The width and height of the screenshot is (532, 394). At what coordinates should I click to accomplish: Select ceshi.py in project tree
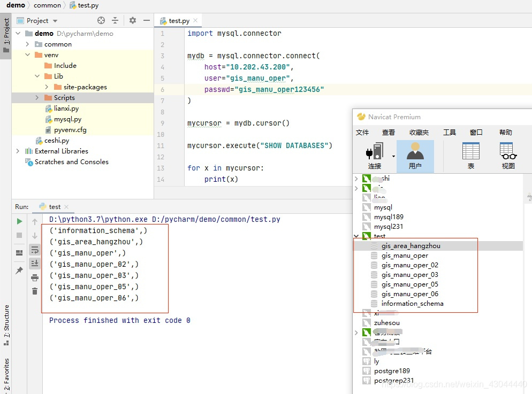(x=57, y=141)
